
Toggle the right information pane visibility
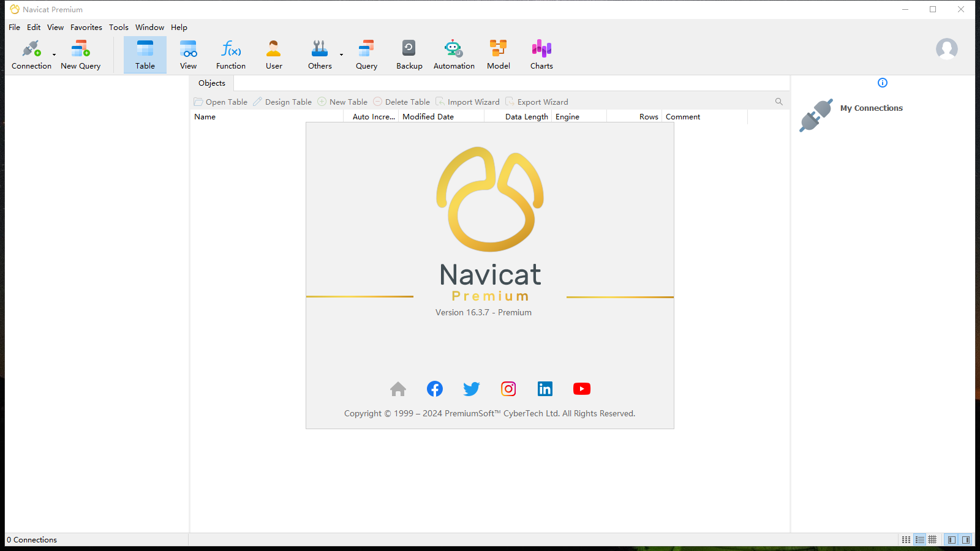click(966, 539)
